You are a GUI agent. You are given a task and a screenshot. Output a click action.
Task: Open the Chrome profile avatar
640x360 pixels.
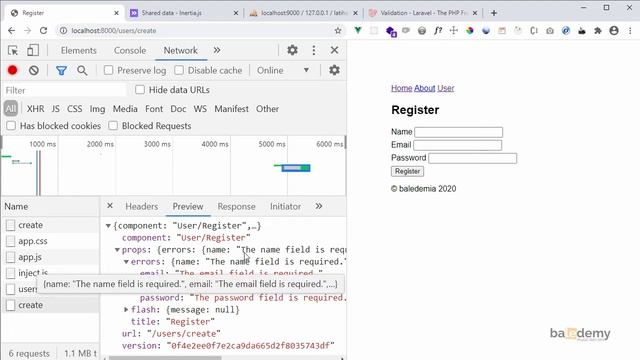click(x=614, y=31)
